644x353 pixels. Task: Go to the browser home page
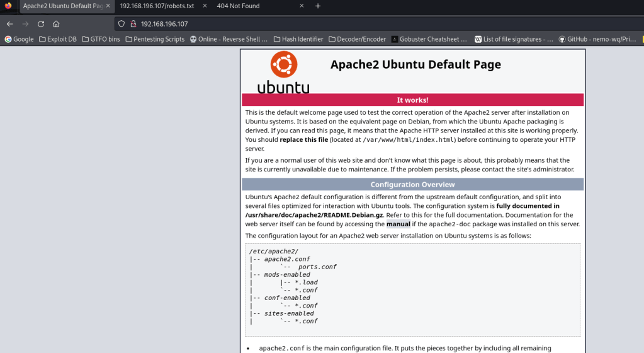point(56,24)
